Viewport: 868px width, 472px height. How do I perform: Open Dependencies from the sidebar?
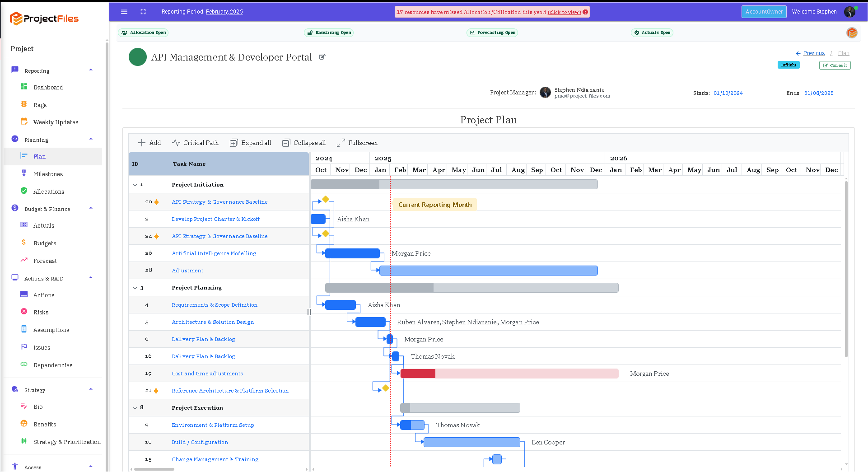click(52, 365)
